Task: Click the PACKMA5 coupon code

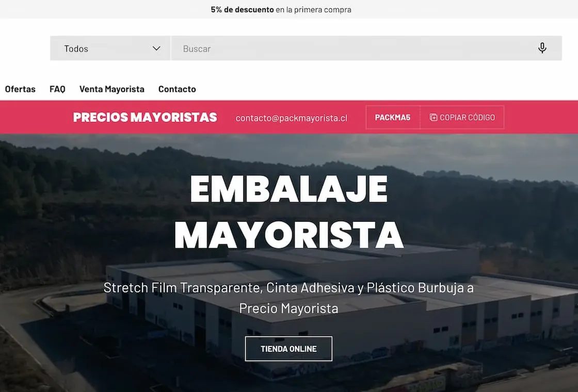Action: pyautogui.click(x=393, y=117)
